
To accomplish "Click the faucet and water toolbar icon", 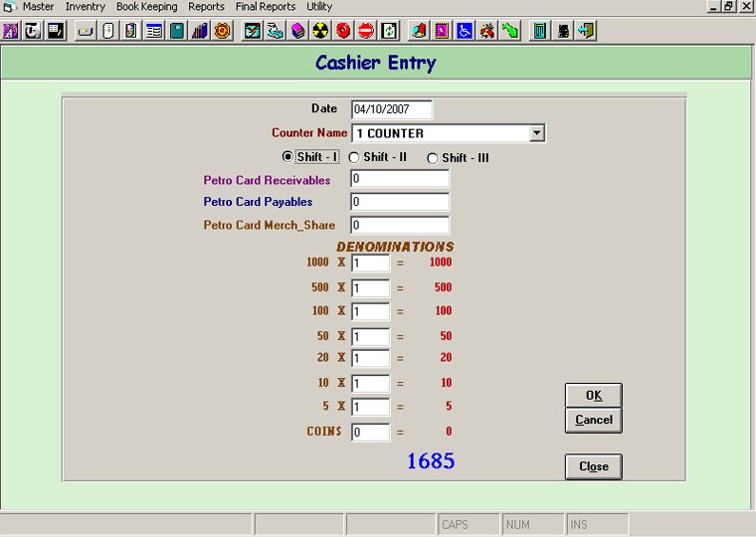I will click(276, 31).
